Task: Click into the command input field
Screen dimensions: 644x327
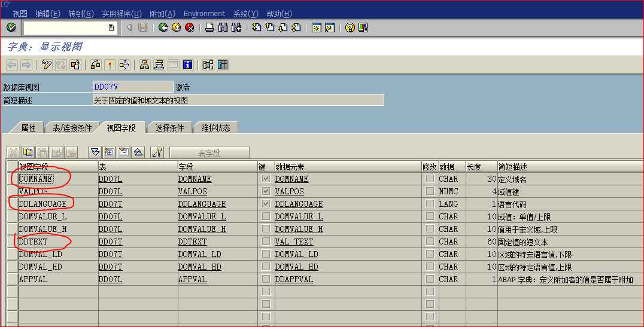Action: point(66,27)
